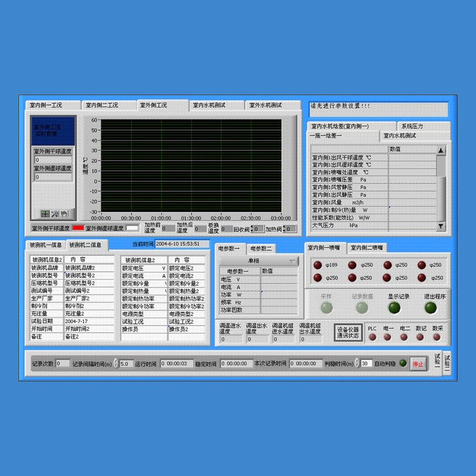Toggle the 记录数据 round button
The image size is (476, 476).
362,308
